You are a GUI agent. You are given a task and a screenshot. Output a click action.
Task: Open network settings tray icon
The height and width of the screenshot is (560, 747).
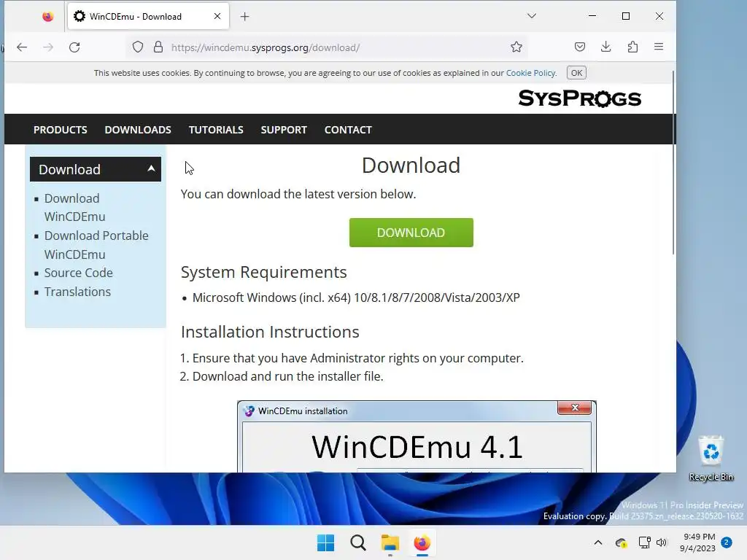644,542
